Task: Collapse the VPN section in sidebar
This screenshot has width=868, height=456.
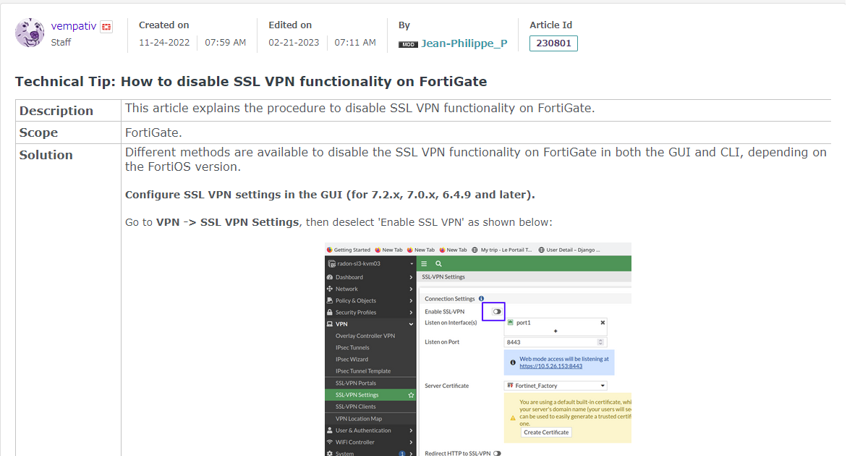Action: point(411,324)
